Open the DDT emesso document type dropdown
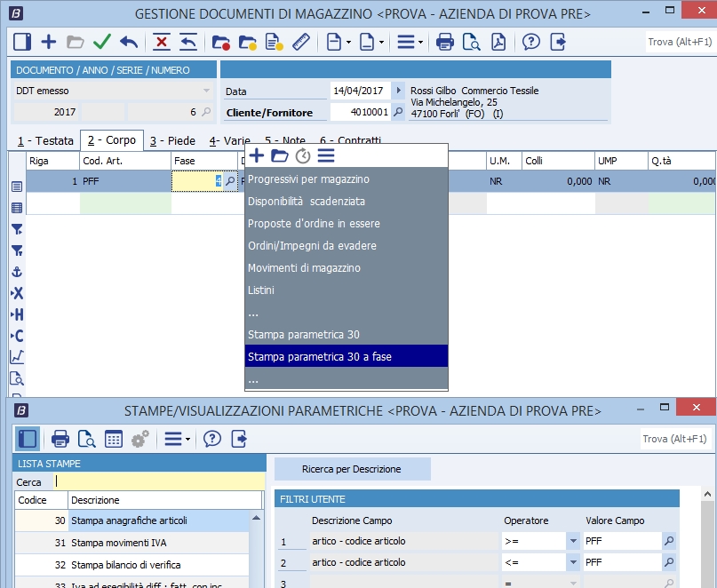 coord(206,91)
